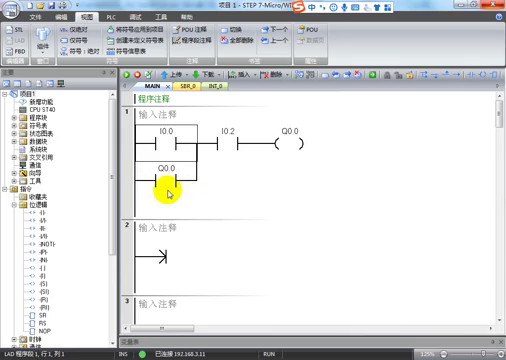This screenshot has height=360, width=506.
Task: Toggle the program segment comments display
Action: pyautogui.click(x=192, y=40)
